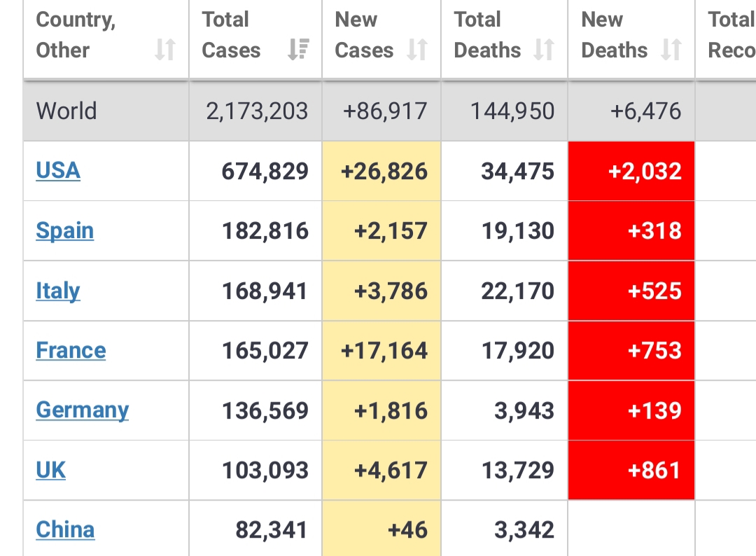Click the sort icon in Total Cases header
Viewport: 756px width, 556px height.
[x=298, y=50]
